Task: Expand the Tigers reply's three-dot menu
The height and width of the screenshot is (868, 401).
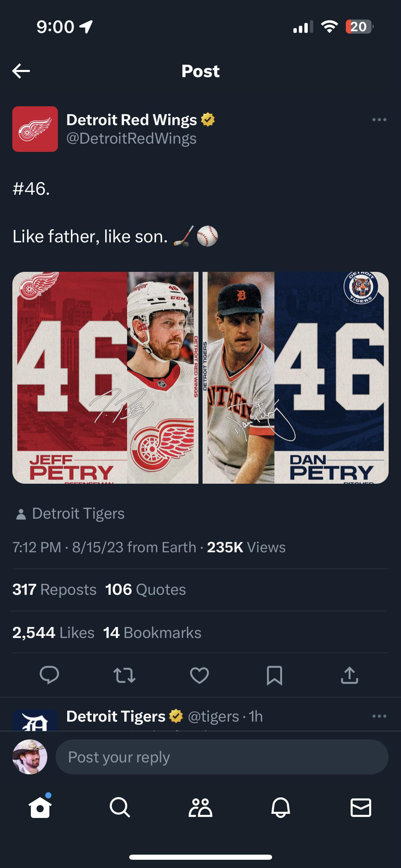Action: pos(379,716)
